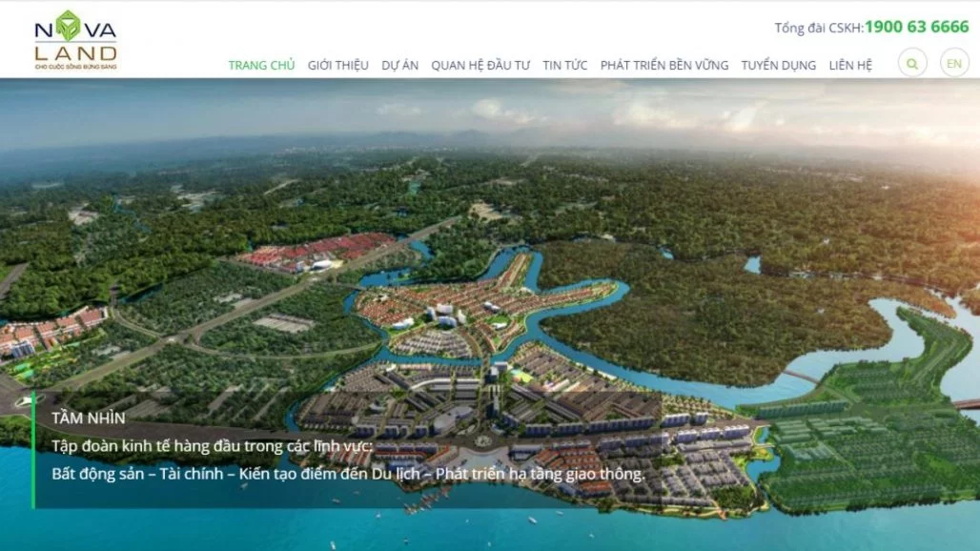This screenshot has height=551, width=980.
Task: Expand the DỰ ÁN menu
Action: tap(400, 65)
